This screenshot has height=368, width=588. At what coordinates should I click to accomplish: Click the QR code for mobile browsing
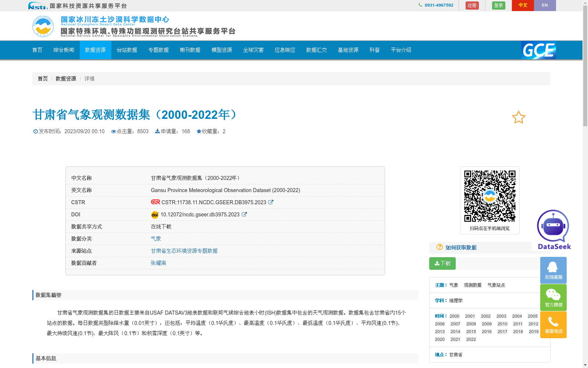click(490, 195)
